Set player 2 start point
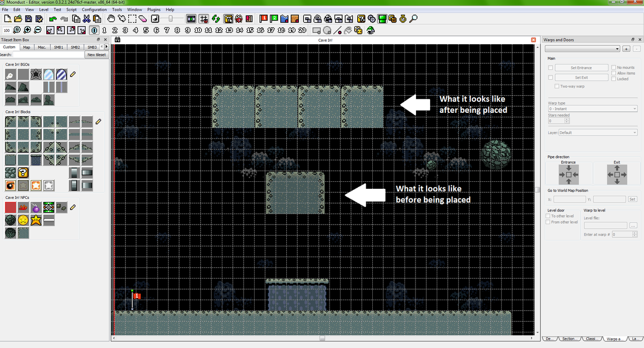This screenshot has width=644, height=348. [x=274, y=19]
